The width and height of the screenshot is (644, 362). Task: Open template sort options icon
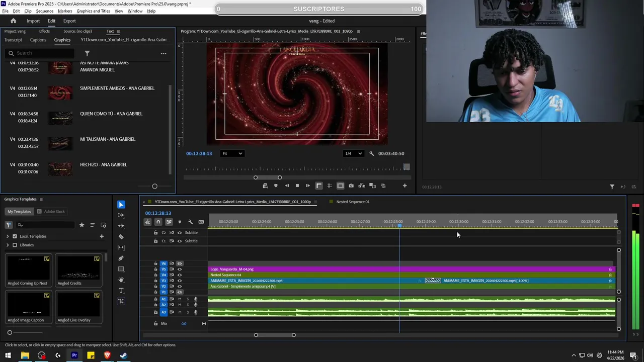tap(93, 225)
